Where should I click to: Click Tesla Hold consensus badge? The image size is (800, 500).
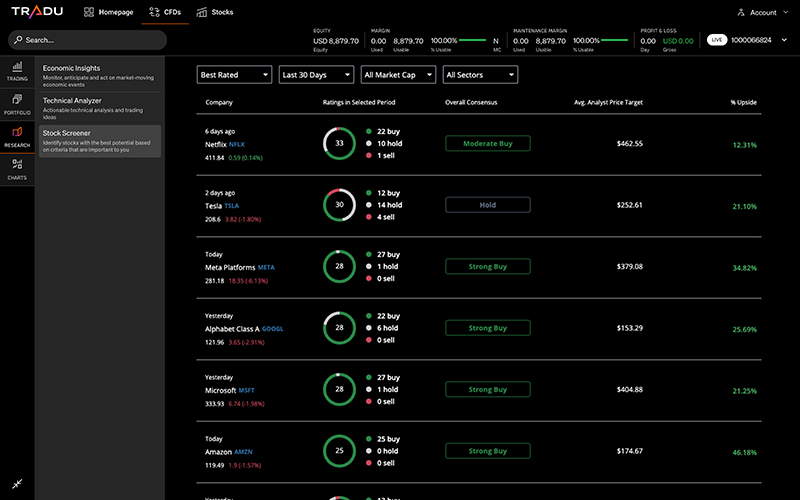[x=488, y=205]
